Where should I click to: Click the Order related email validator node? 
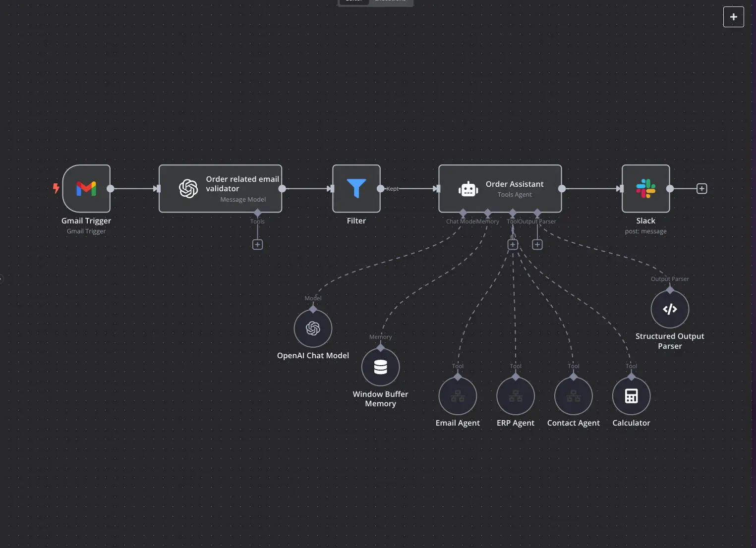220,189
